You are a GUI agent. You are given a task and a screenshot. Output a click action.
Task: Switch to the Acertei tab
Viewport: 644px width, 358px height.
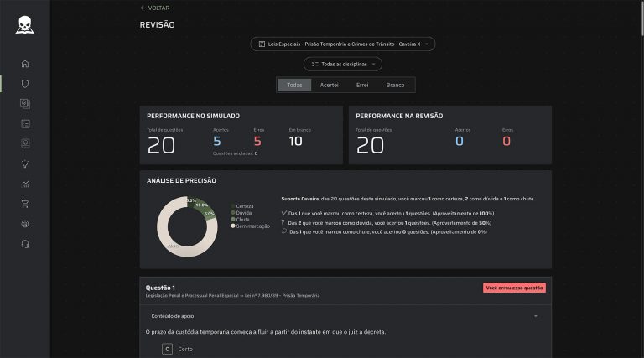pyautogui.click(x=329, y=85)
